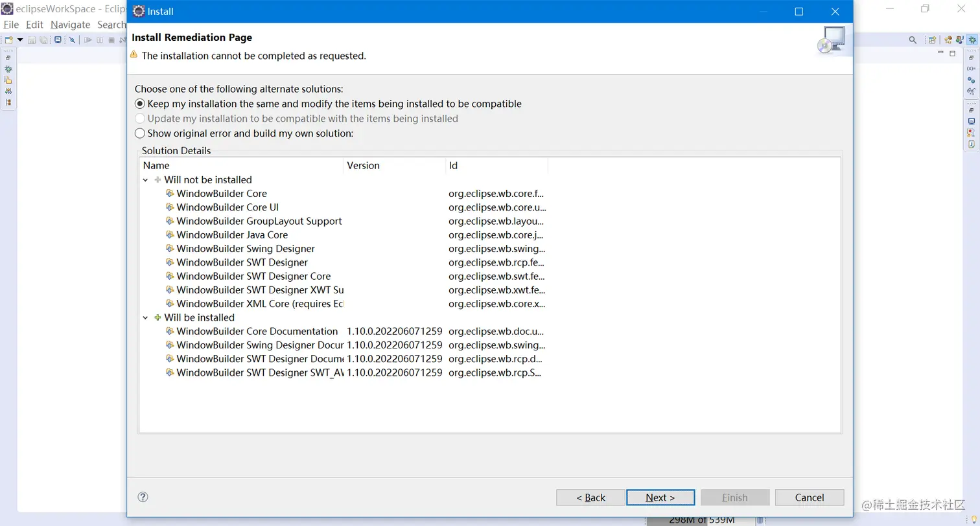Click the 'Next >' button
This screenshot has width=980, height=526.
(x=660, y=497)
